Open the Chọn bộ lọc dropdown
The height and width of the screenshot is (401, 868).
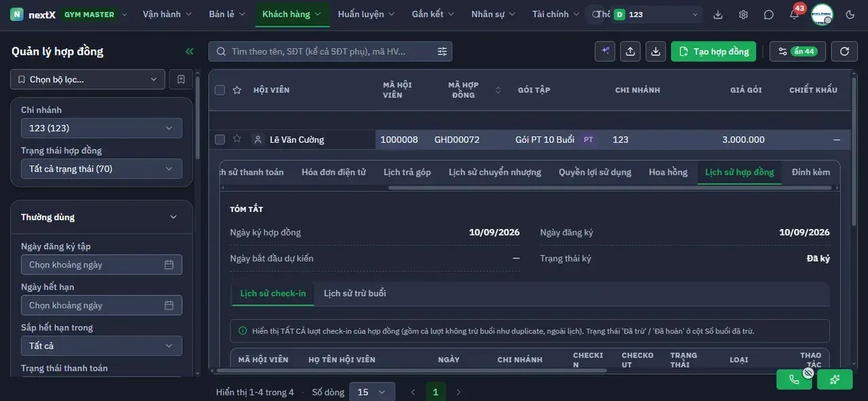click(x=87, y=79)
